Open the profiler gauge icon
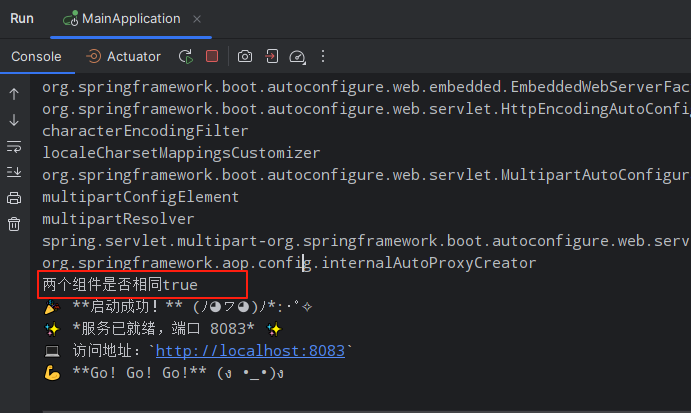The height and width of the screenshot is (413, 691). 297,57
